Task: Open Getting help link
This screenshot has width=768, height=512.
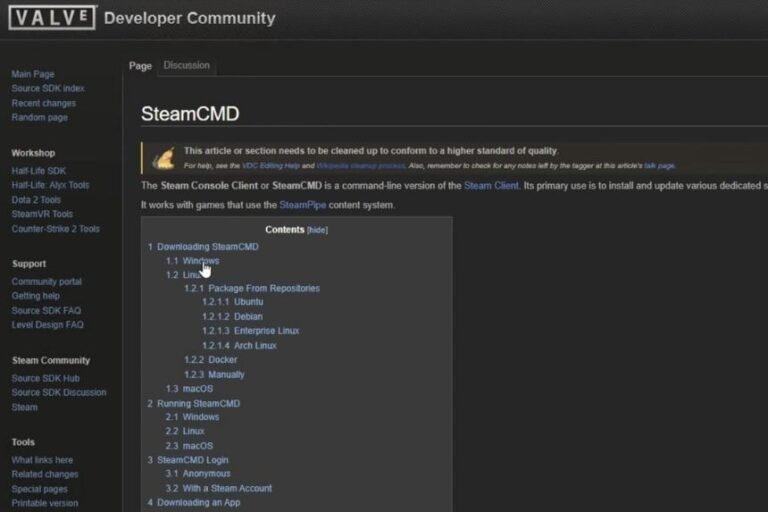Action: click(35, 295)
